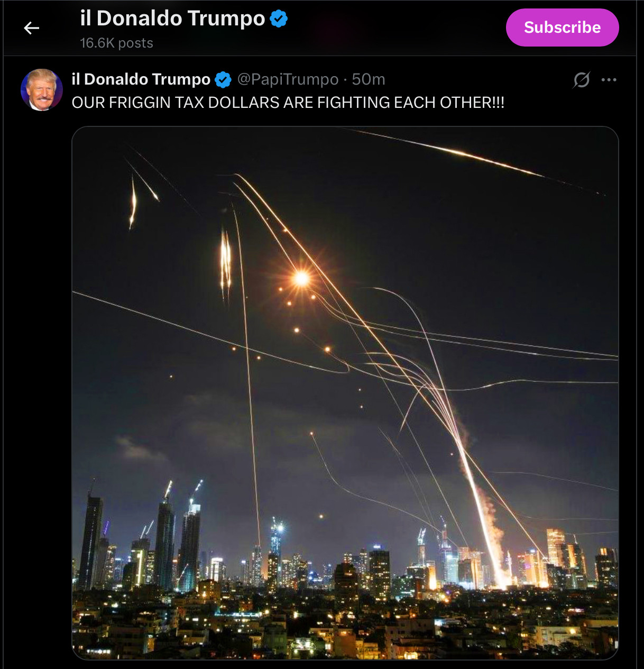Click the bright orange explosion flare in photo
The image size is (644, 669).
pos(301,278)
